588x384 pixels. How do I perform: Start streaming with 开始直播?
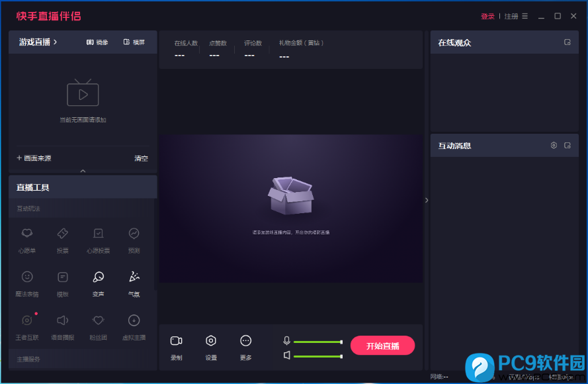click(382, 346)
